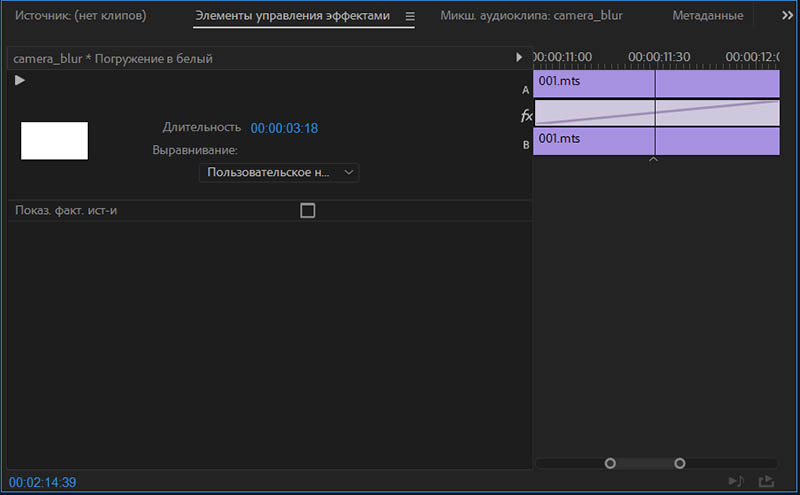This screenshot has width=800, height=495.
Task: Click the fx transition track icon
Action: pos(526,116)
